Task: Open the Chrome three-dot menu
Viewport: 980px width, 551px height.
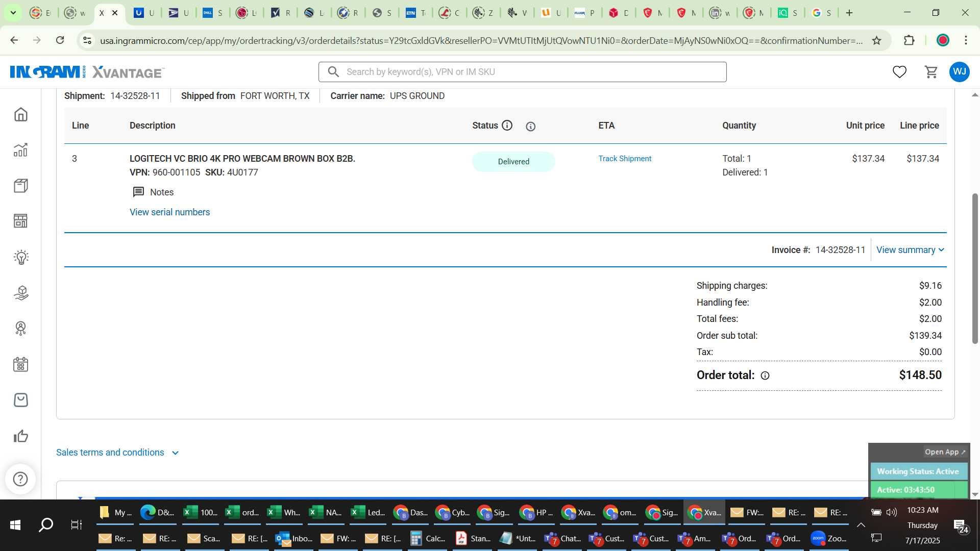Action: click(x=966, y=40)
